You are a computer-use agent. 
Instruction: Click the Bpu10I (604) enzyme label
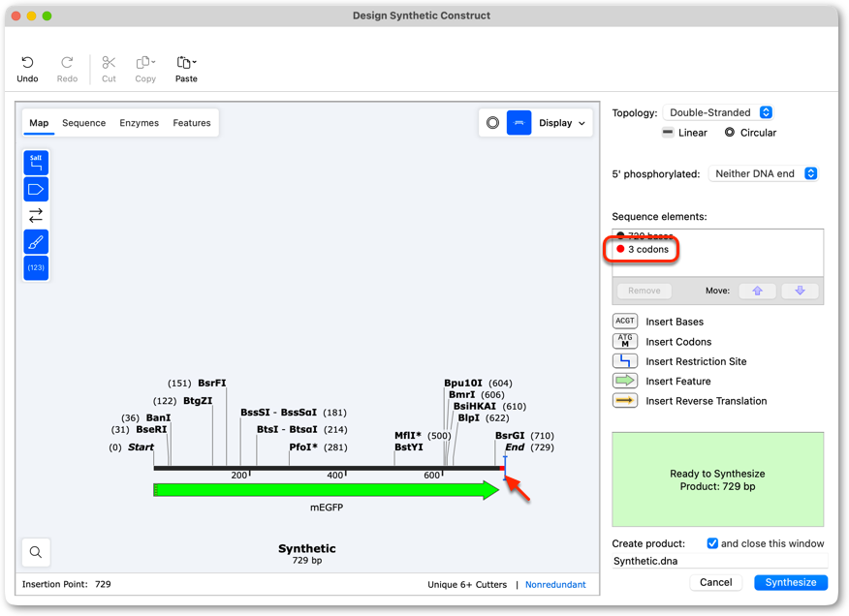pyautogui.click(x=478, y=384)
